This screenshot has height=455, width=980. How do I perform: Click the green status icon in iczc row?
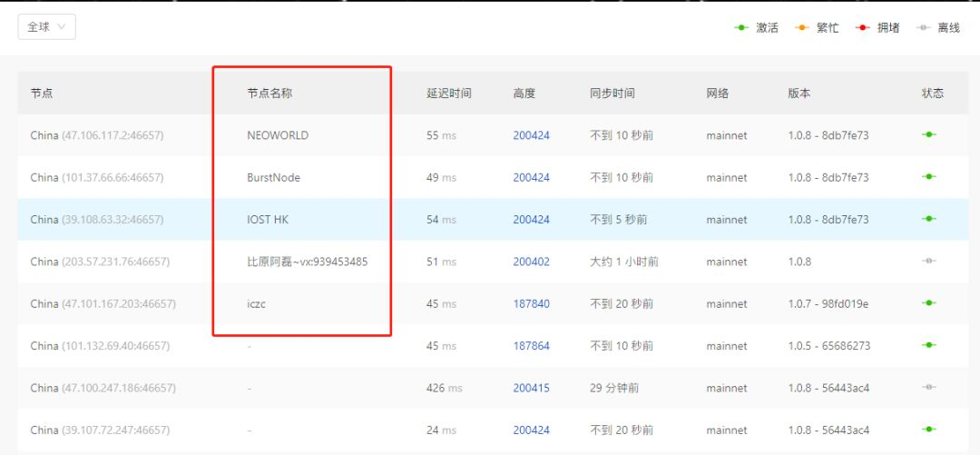point(929,303)
